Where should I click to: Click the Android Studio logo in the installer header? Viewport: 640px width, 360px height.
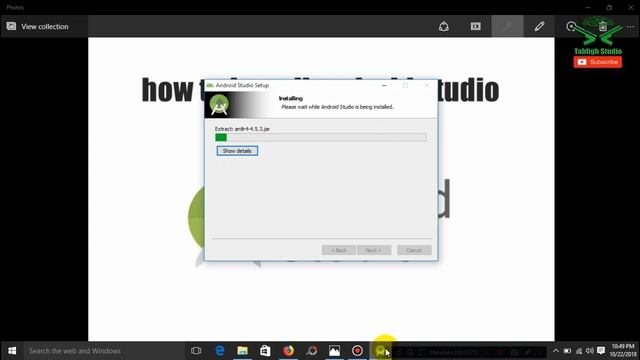point(219,105)
